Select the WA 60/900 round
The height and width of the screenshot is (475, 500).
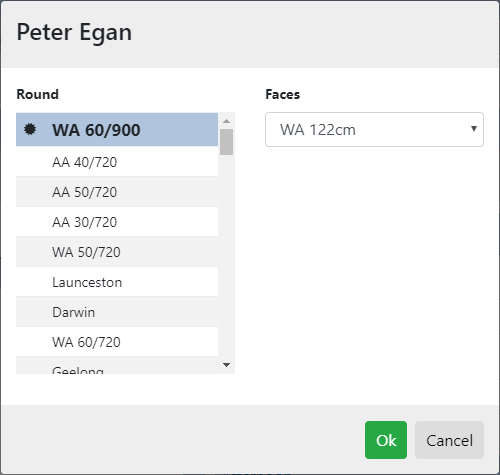point(117,130)
